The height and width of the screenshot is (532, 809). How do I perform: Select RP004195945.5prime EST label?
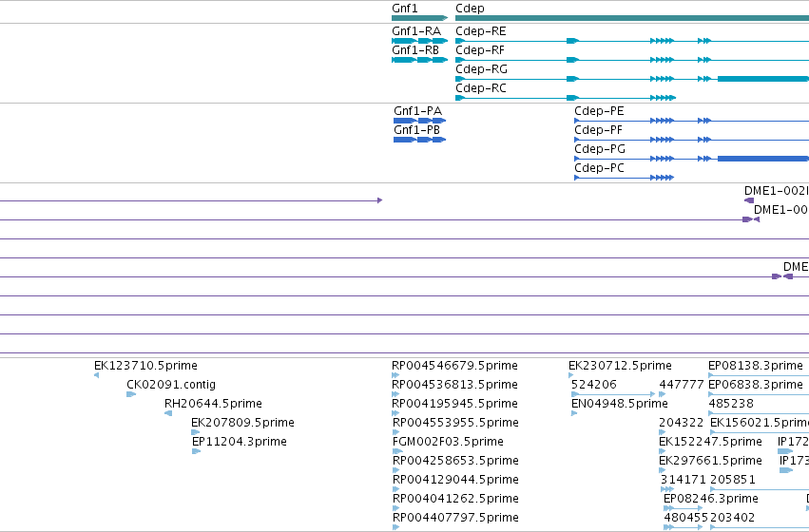pos(454,404)
